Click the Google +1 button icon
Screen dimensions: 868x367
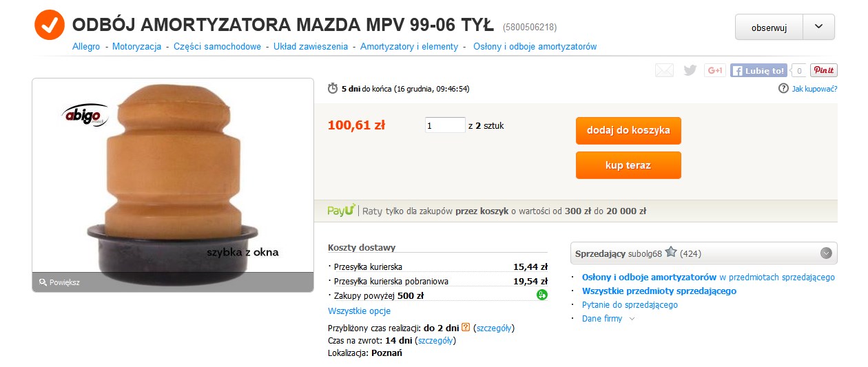click(715, 70)
